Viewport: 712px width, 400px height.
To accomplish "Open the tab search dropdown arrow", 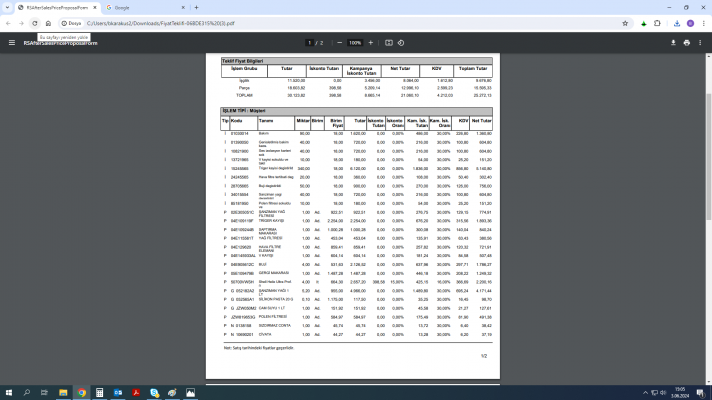I will (x=7, y=8).
